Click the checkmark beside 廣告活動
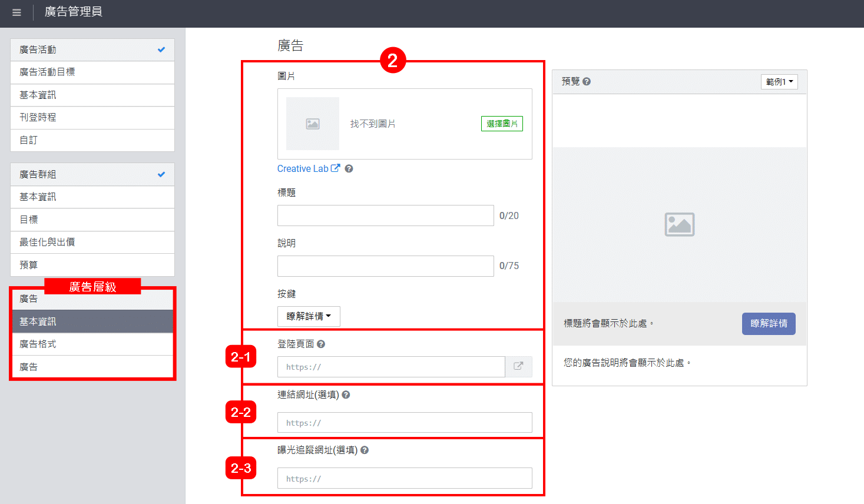This screenshot has width=864, height=504. pos(161,49)
